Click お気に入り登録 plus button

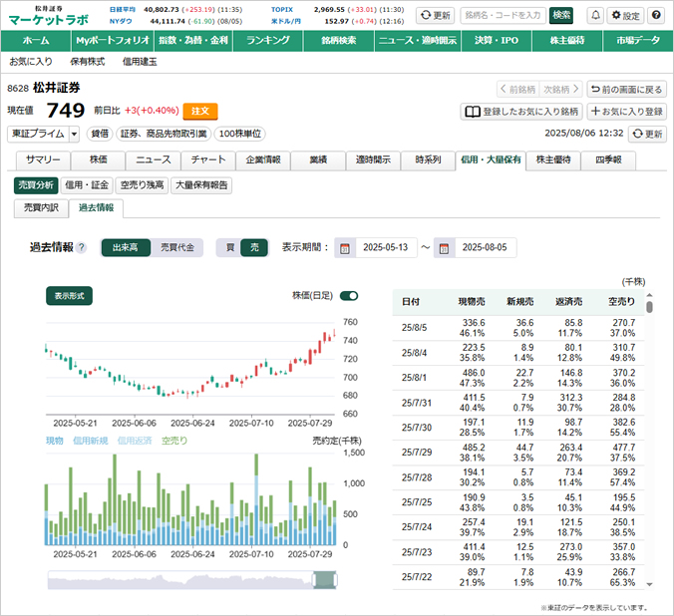pyautogui.click(x=627, y=112)
